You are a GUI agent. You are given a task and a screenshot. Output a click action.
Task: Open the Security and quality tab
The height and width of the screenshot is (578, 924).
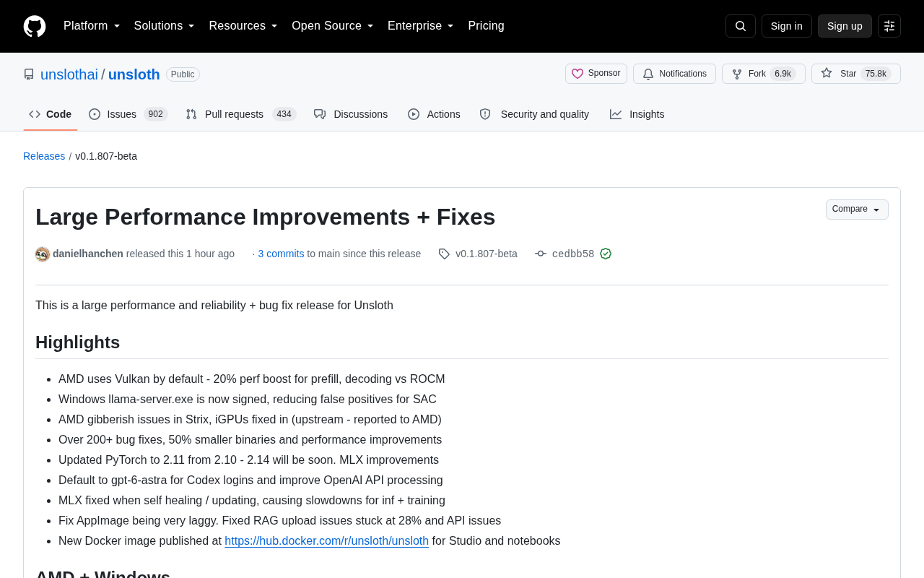tap(534, 114)
